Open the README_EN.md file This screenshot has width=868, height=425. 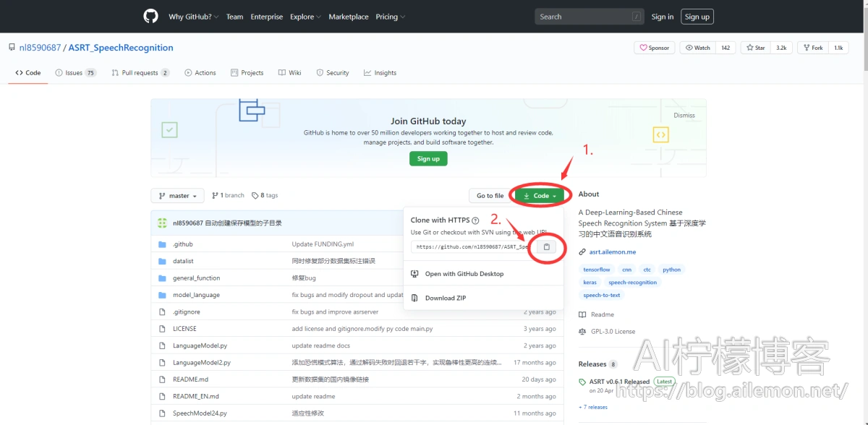196,397
